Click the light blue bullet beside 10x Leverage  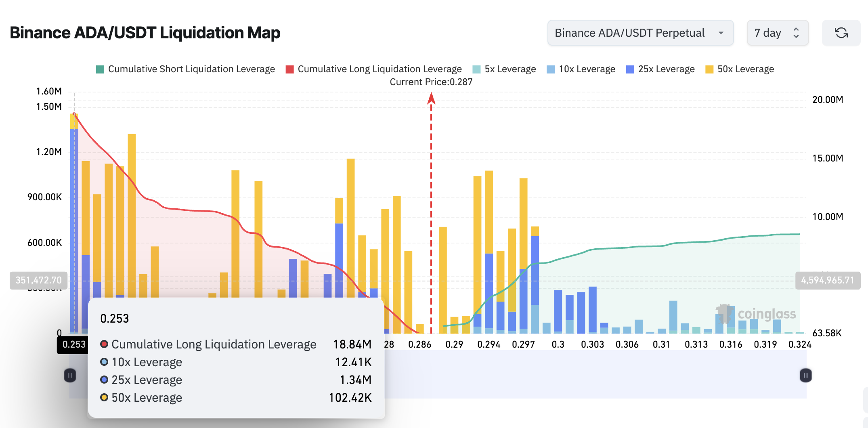tap(104, 362)
